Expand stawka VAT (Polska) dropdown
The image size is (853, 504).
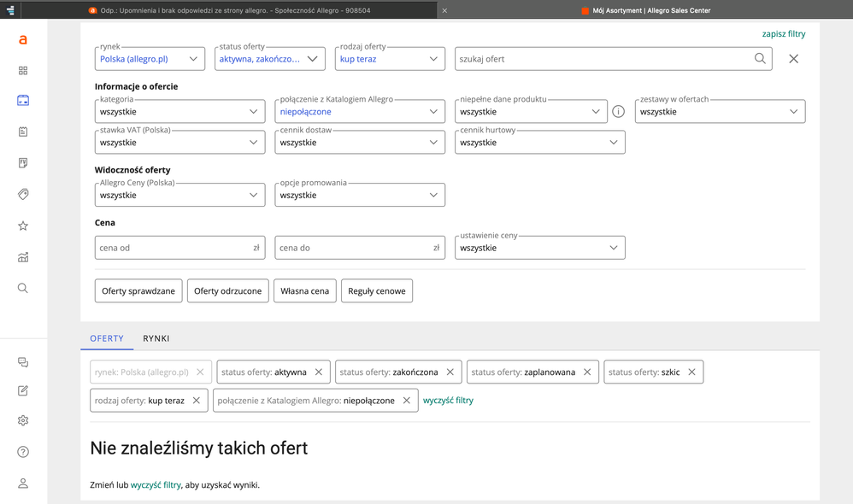tap(180, 143)
